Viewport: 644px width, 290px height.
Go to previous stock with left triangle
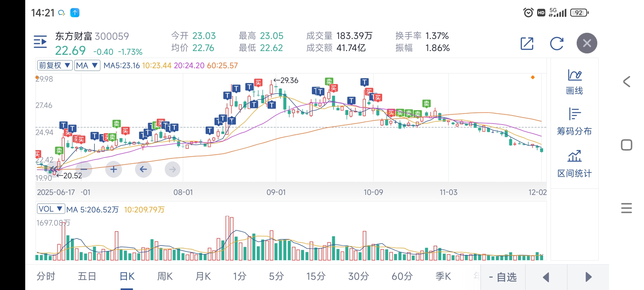(546, 277)
